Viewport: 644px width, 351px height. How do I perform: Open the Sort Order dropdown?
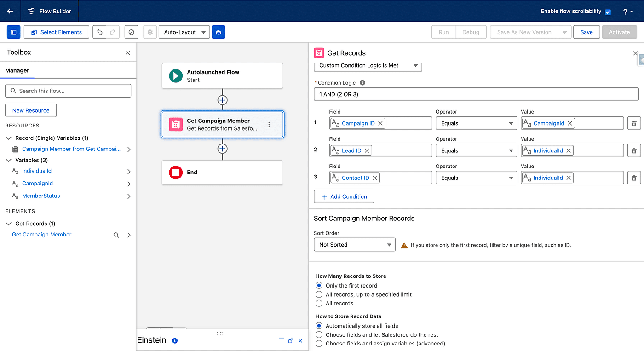click(354, 245)
